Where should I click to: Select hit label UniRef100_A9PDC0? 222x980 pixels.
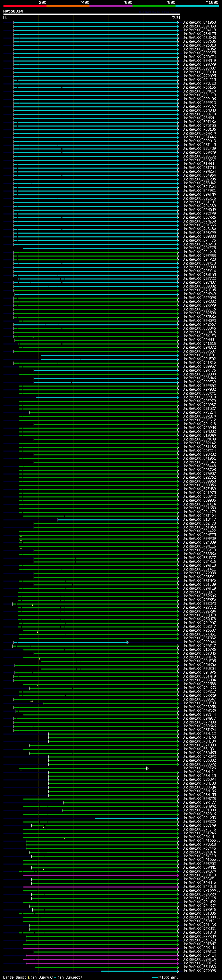[199, 397]
